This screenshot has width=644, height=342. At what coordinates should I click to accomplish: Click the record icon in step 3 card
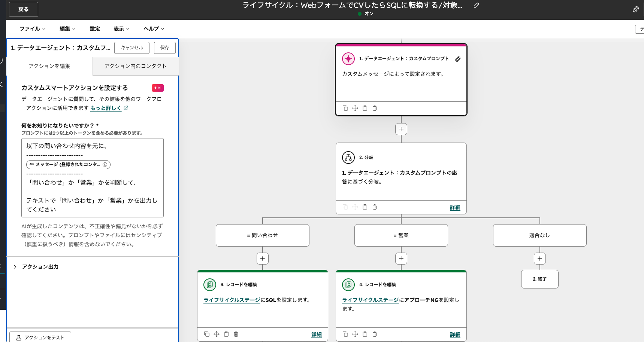[210, 285]
